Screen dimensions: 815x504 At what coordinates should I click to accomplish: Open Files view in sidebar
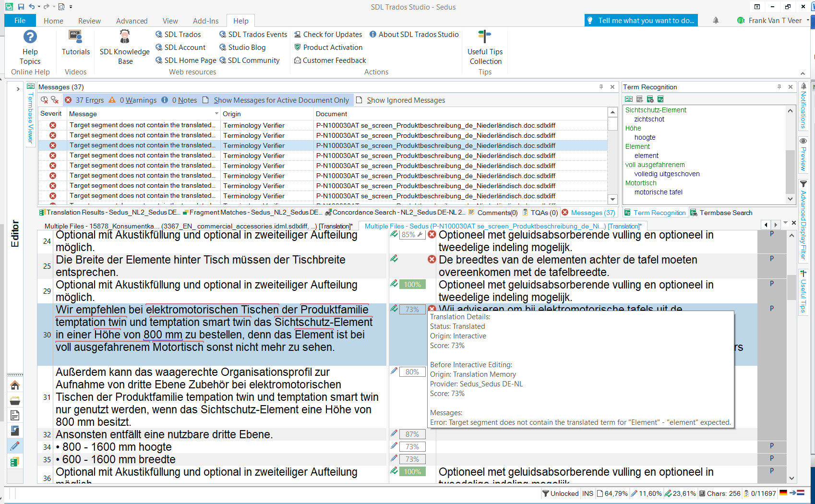[15, 415]
